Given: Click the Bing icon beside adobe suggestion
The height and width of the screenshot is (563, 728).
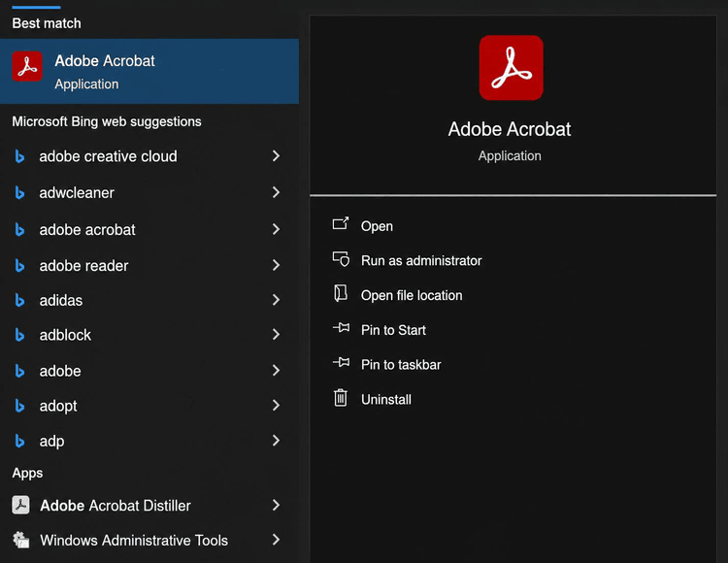Looking at the screenshot, I should point(19,371).
